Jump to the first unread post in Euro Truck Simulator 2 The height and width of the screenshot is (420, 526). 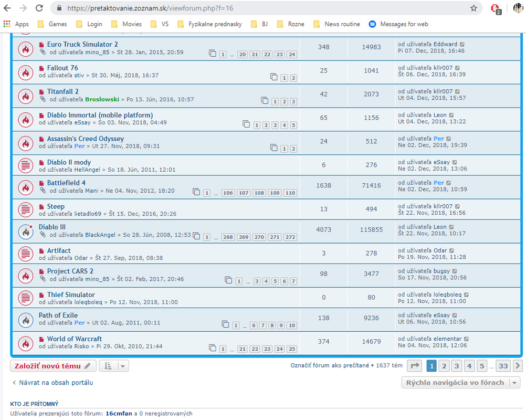click(x=41, y=45)
